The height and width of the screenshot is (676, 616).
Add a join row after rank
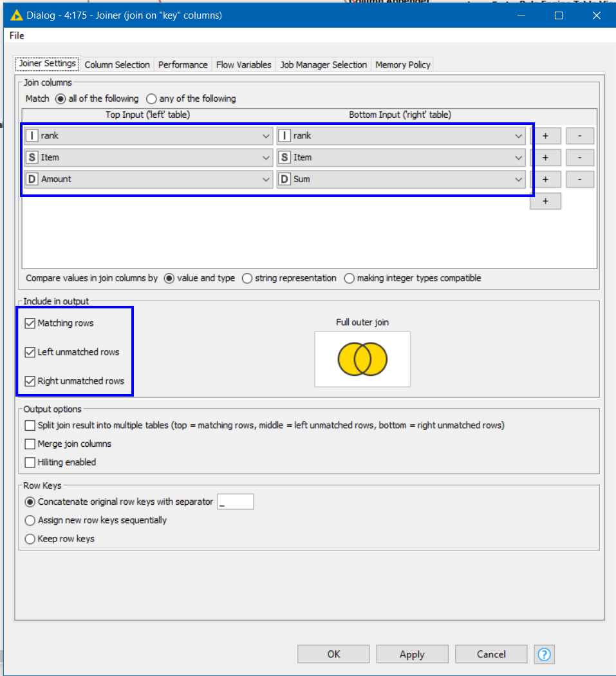pyautogui.click(x=545, y=136)
